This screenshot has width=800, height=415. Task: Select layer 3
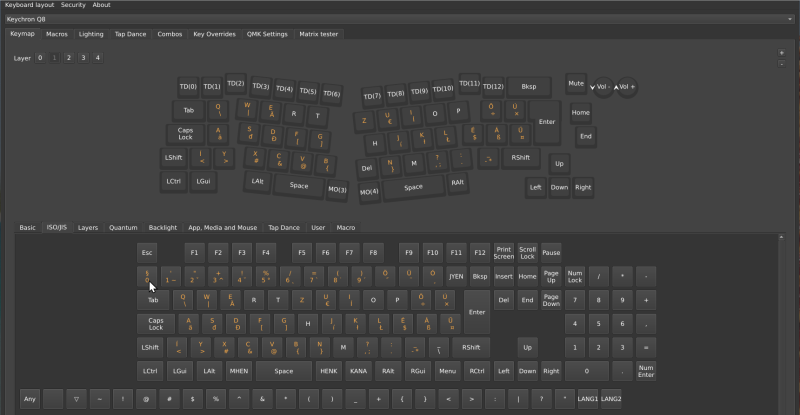point(83,58)
